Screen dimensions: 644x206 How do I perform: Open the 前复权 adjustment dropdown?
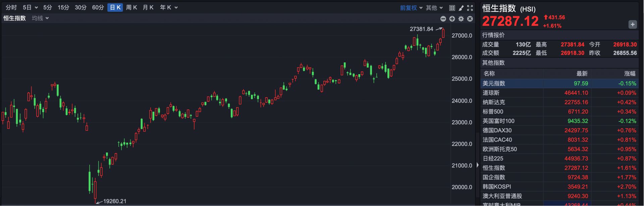(x=411, y=8)
